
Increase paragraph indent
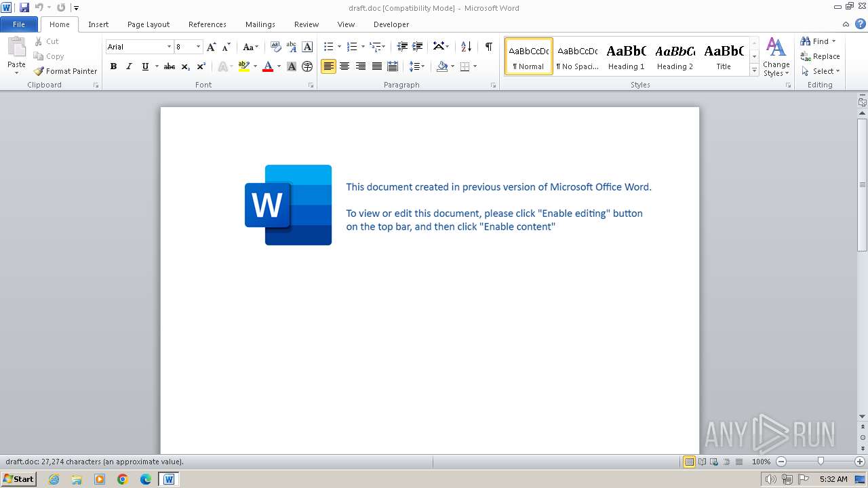click(x=418, y=47)
